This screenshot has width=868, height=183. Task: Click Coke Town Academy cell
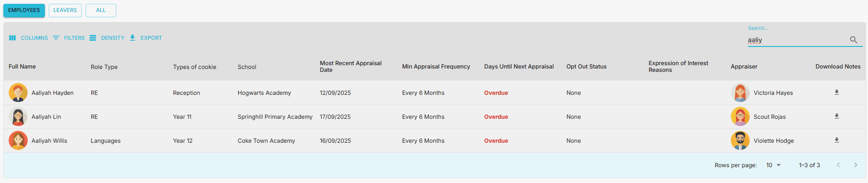[x=266, y=141]
